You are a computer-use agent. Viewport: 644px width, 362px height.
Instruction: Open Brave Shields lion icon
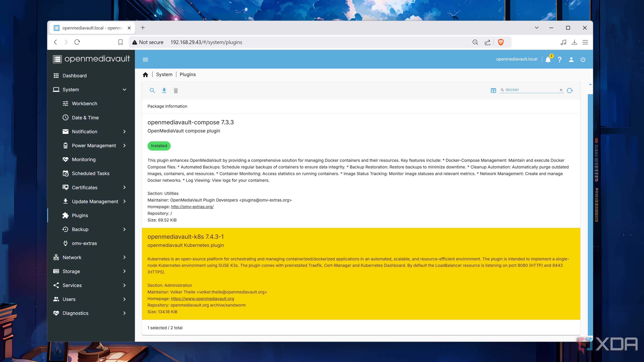click(x=501, y=42)
